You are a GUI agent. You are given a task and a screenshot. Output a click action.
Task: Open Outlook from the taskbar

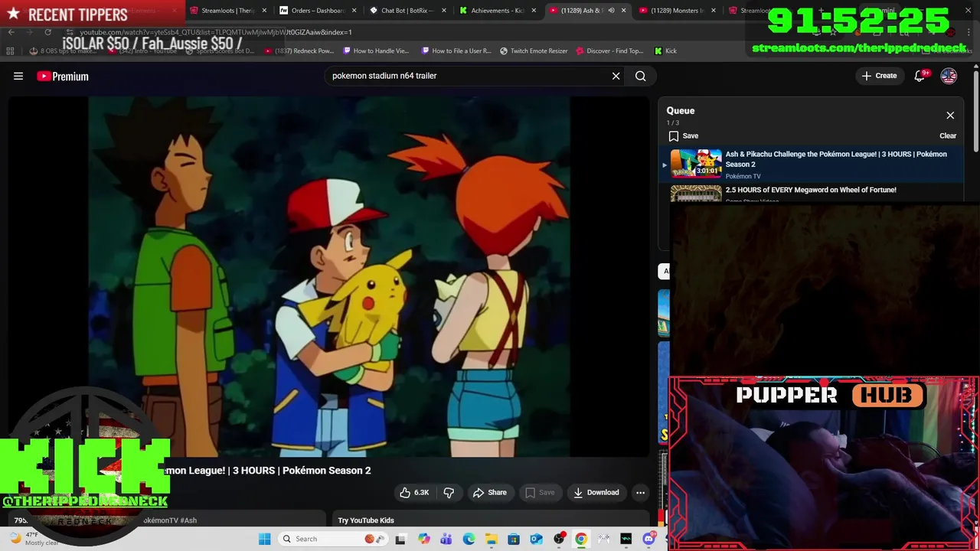click(x=537, y=539)
